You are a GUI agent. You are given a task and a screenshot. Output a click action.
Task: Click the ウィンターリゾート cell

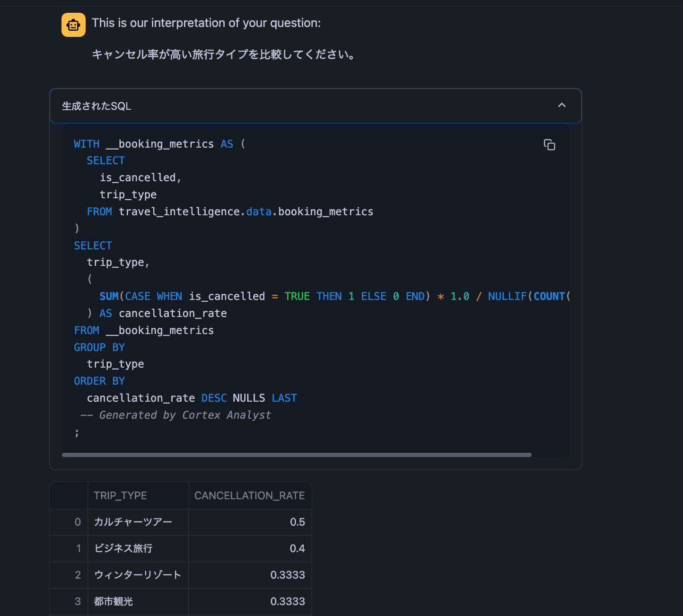pyautogui.click(x=138, y=575)
